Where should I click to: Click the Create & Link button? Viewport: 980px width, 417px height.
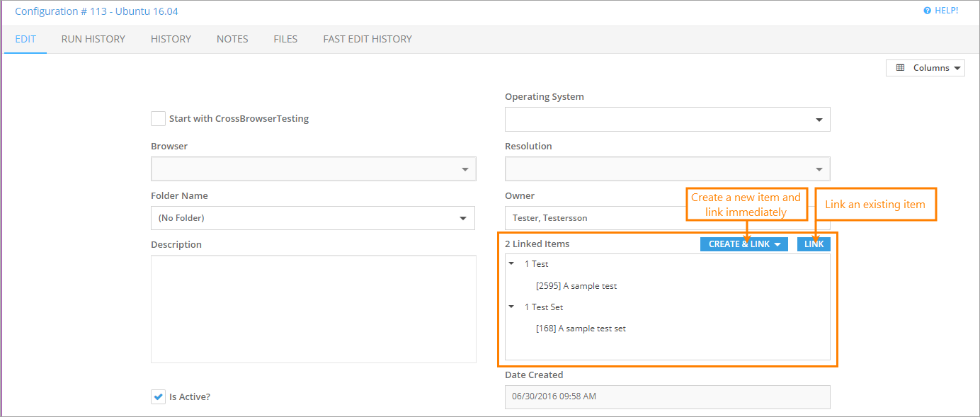[743, 244]
